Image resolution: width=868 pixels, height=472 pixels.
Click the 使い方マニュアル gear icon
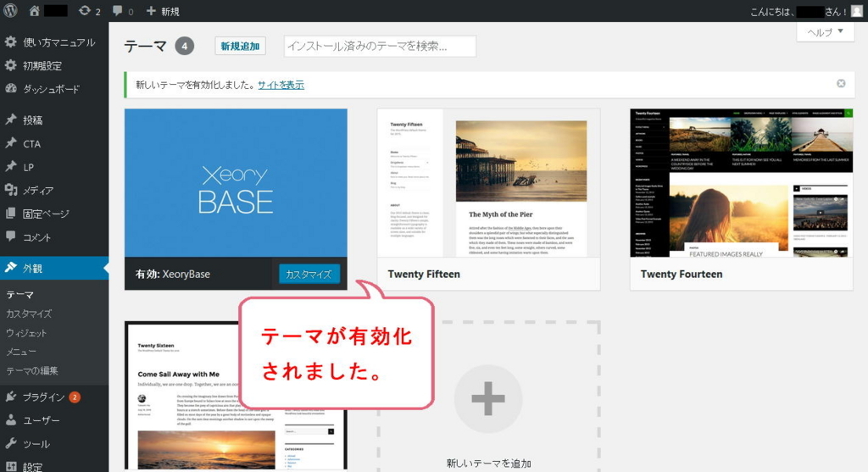pyautogui.click(x=10, y=42)
